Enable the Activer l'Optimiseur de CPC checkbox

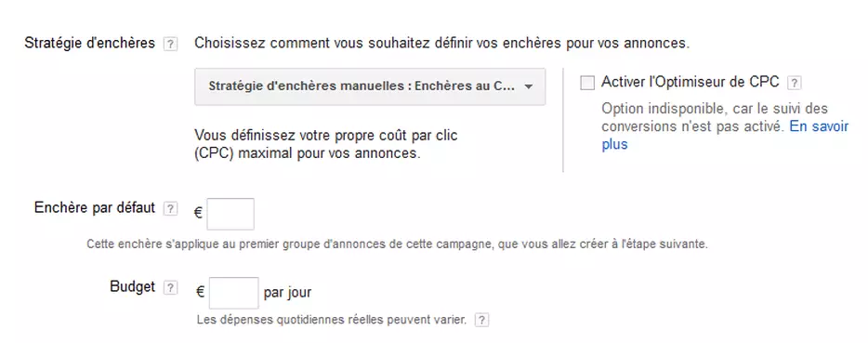(x=587, y=83)
